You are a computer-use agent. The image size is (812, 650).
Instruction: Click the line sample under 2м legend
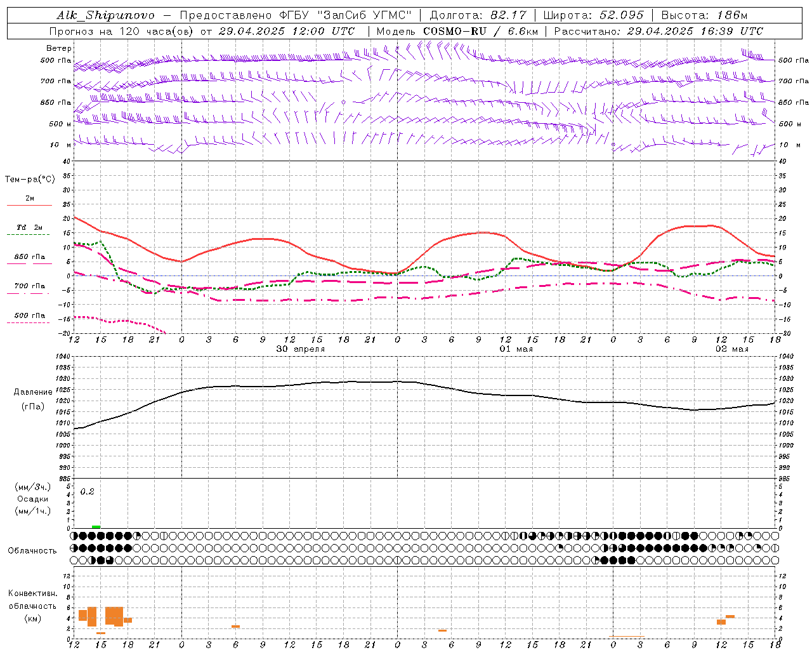tap(29, 205)
